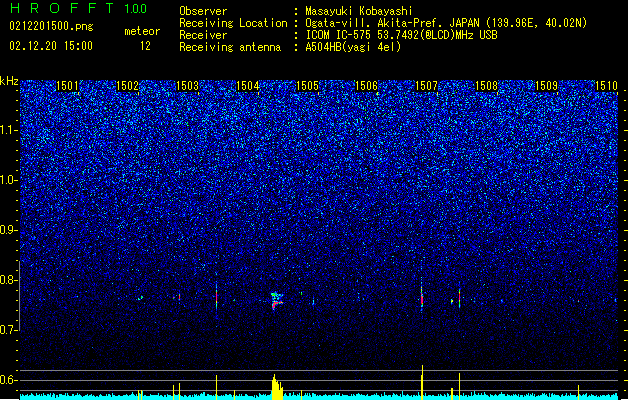
Task: Click the echo streak just before 1507
Action: [422, 298]
